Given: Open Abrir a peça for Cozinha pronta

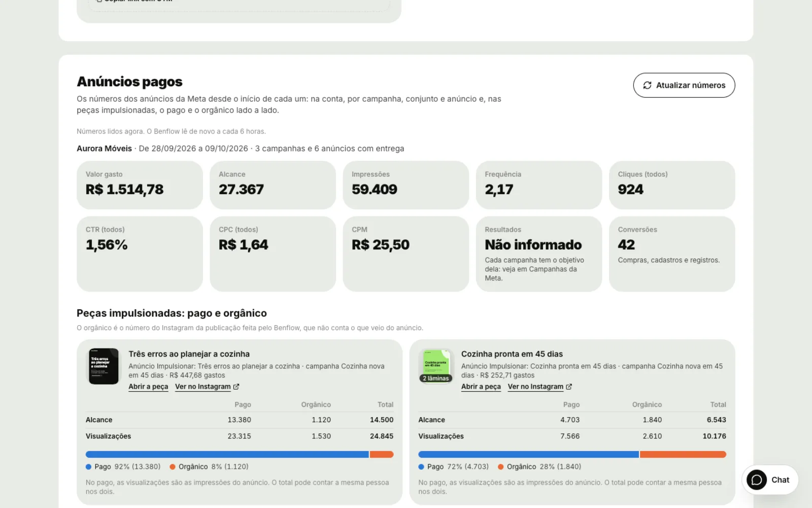Looking at the screenshot, I should pos(481,387).
